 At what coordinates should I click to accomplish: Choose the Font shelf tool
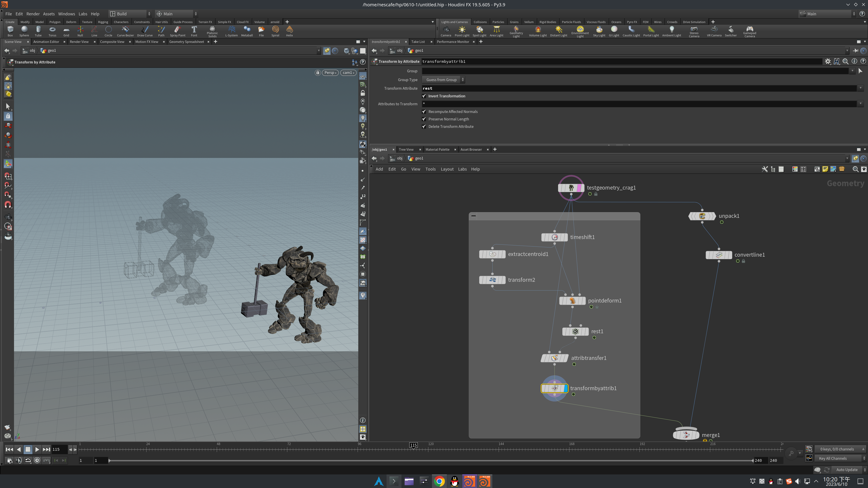click(194, 31)
